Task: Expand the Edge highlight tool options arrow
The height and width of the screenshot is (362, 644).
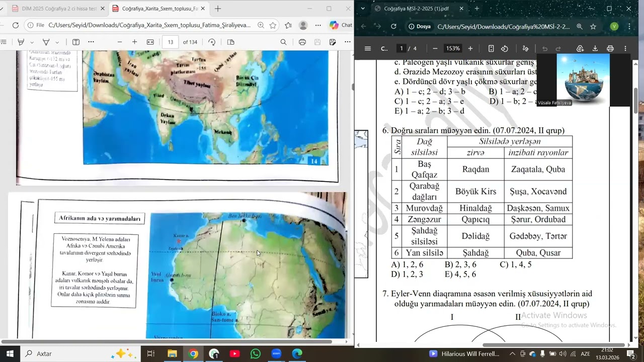Action: point(32,42)
